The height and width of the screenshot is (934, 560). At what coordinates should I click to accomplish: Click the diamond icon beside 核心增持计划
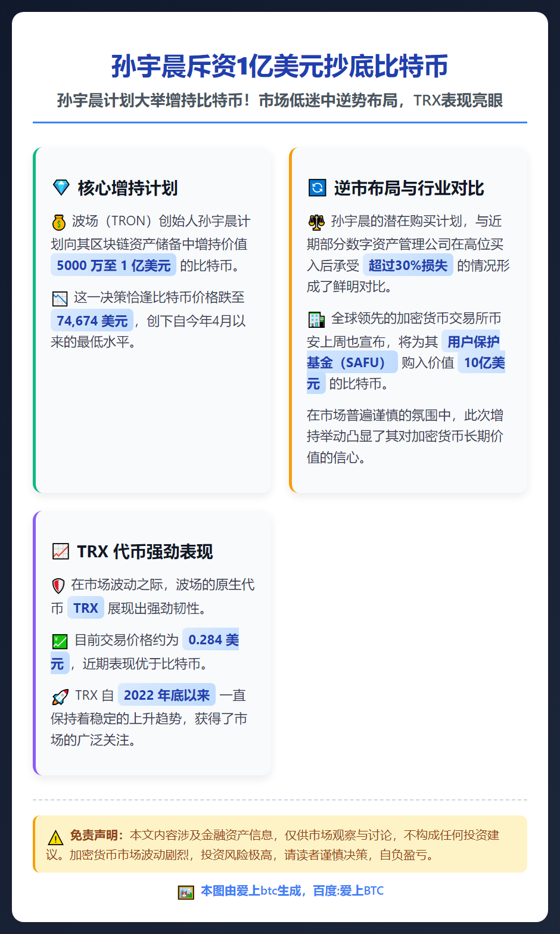pyautogui.click(x=61, y=188)
